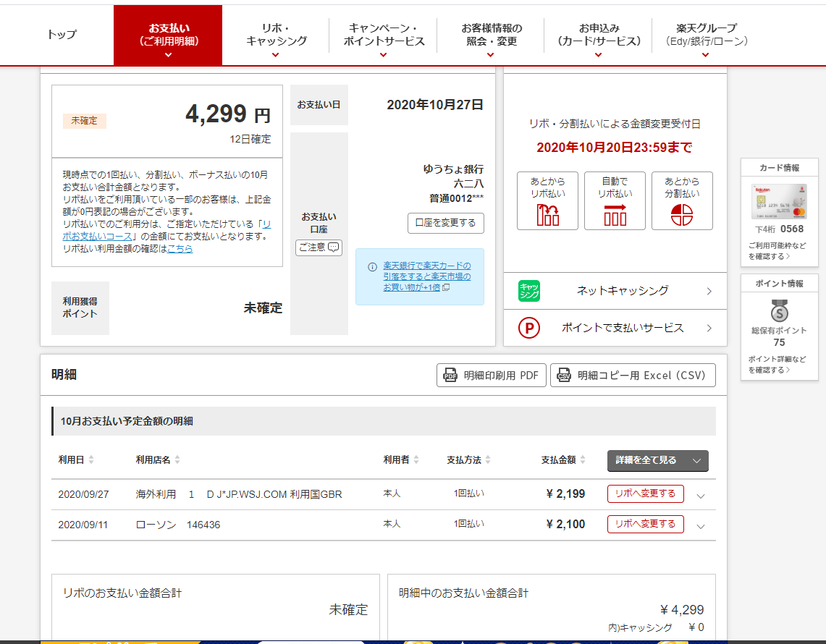Viewport: 826px width, 644px height.
Task: Open リボお支払いコース link
Action: click(96, 237)
